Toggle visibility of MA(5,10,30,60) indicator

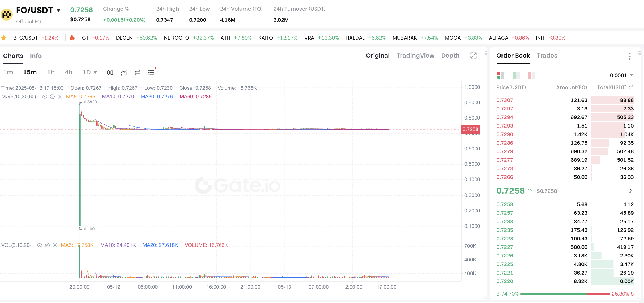[x=44, y=97]
